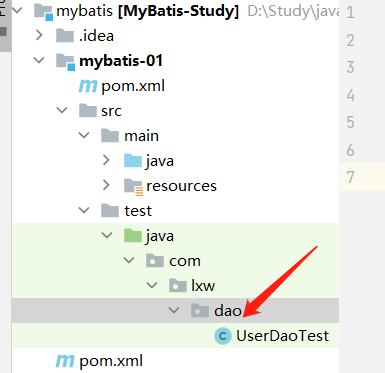
Task: Collapse the test folder
Action: [x=84, y=210]
